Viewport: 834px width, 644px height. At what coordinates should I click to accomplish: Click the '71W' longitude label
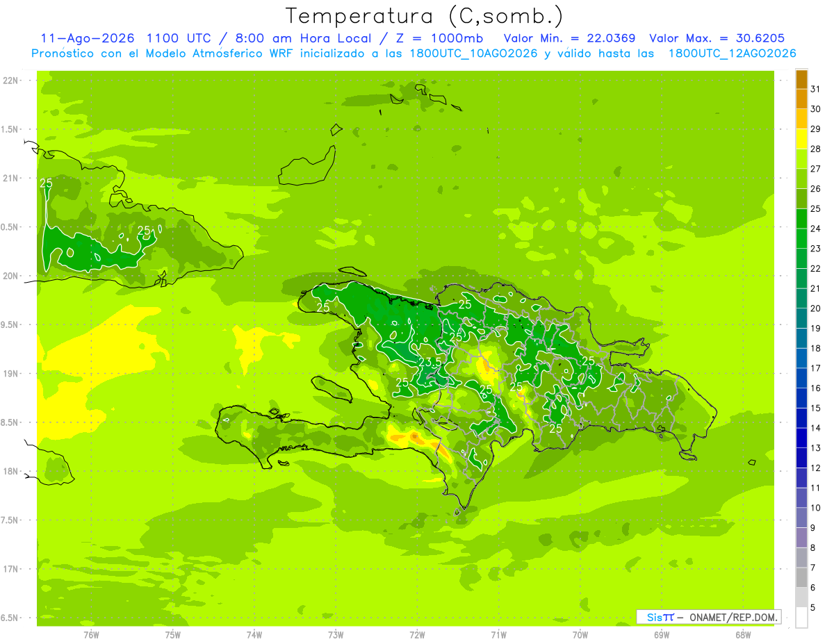(x=499, y=635)
